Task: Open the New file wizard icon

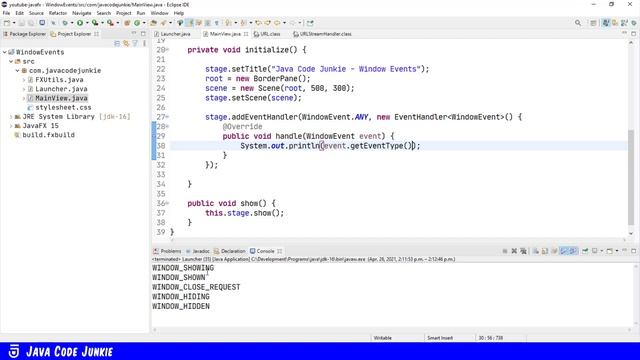Action: click(7, 23)
